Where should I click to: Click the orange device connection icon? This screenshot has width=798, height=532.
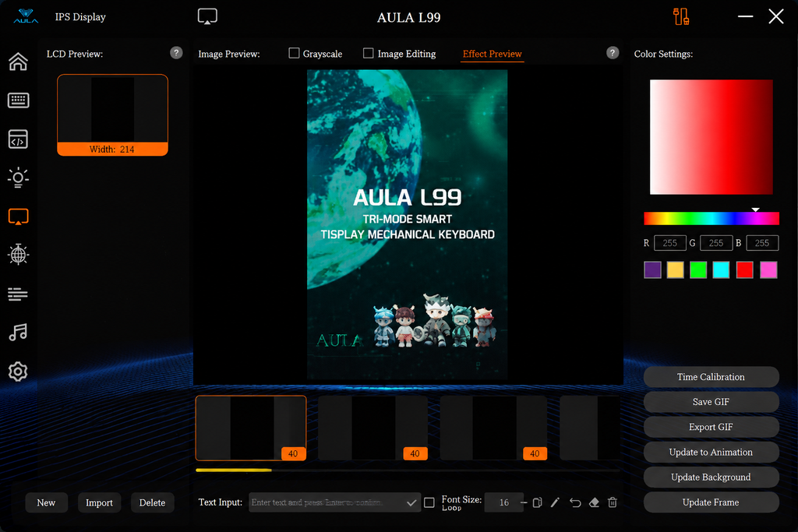pos(681,16)
